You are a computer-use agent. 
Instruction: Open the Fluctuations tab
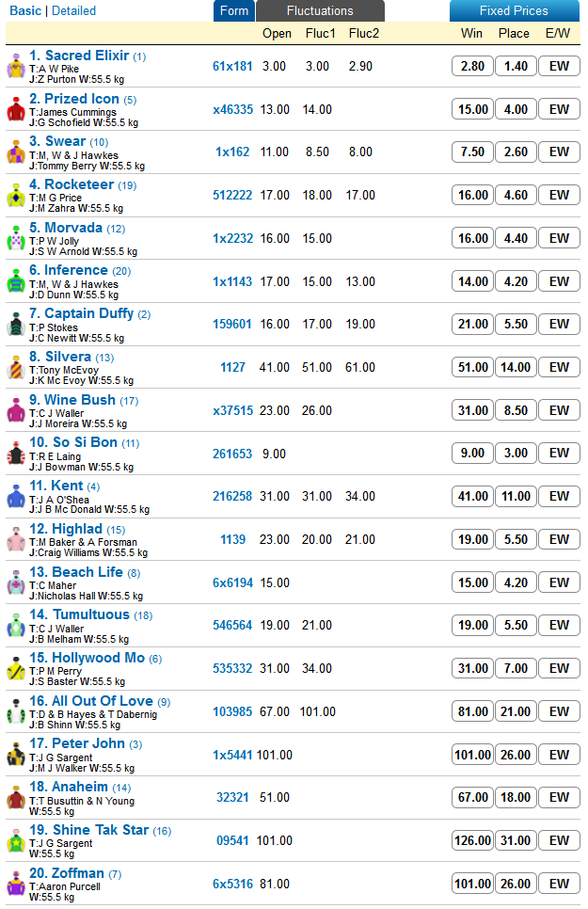(x=320, y=11)
